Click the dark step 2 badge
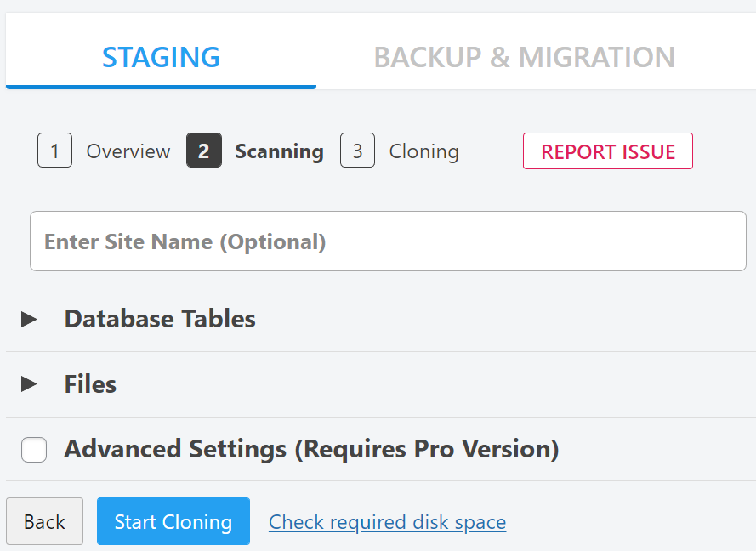756x551 pixels. 204,151
